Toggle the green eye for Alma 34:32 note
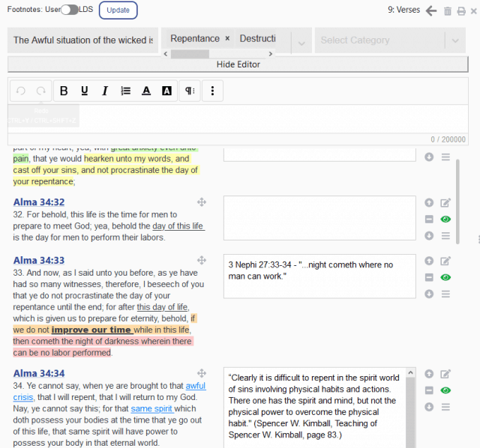Viewport: 480px width, 448px height. [445, 219]
